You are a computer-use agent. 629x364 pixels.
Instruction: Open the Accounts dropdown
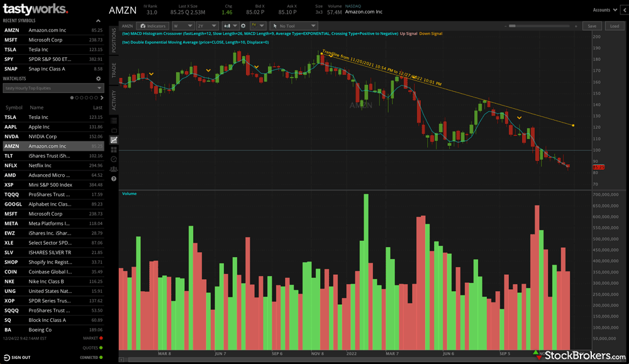pyautogui.click(x=605, y=10)
